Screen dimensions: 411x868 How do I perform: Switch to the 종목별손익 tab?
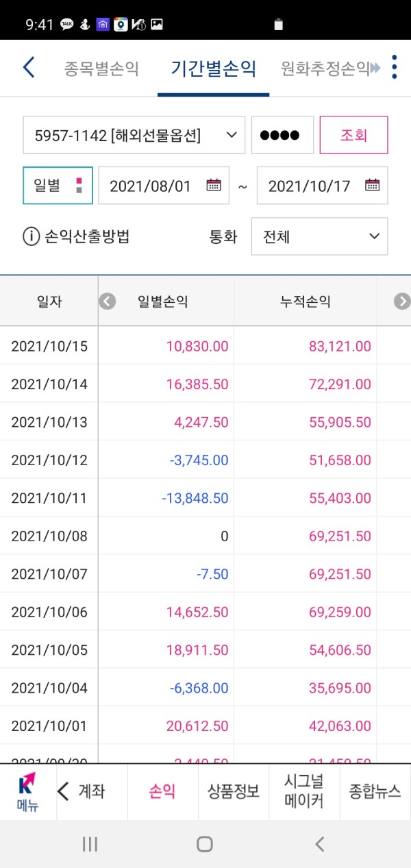pyautogui.click(x=101, y=69)
